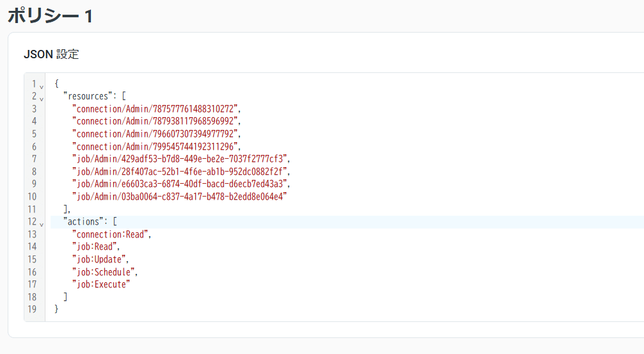Screen dimensions: 644x354
Task: Click the "job:Update" action string
Action: pos(100,259)
